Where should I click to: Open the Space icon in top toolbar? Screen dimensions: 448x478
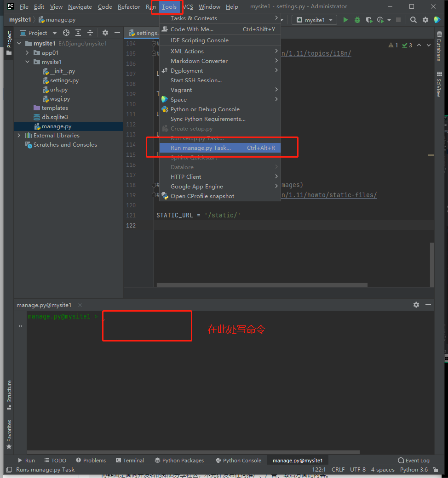pos(437,20)
